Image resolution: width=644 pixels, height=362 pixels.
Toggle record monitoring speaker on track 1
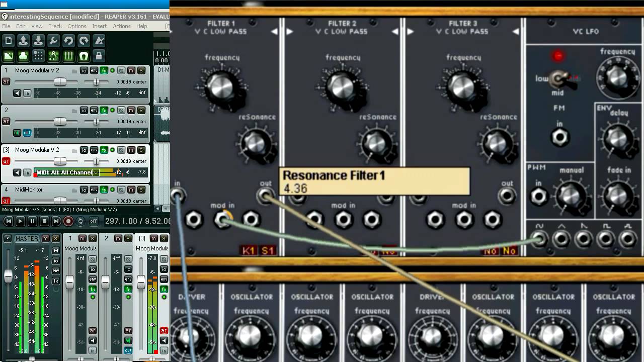(x=17, y=93)
